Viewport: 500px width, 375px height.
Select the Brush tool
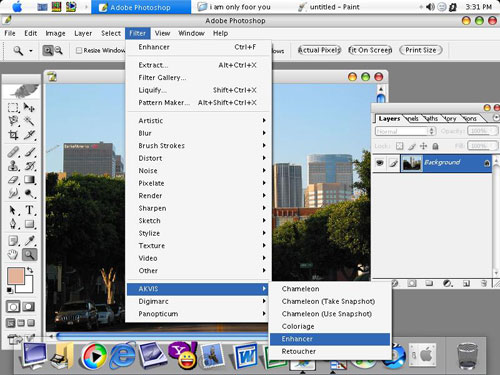(x=29, y=152)
